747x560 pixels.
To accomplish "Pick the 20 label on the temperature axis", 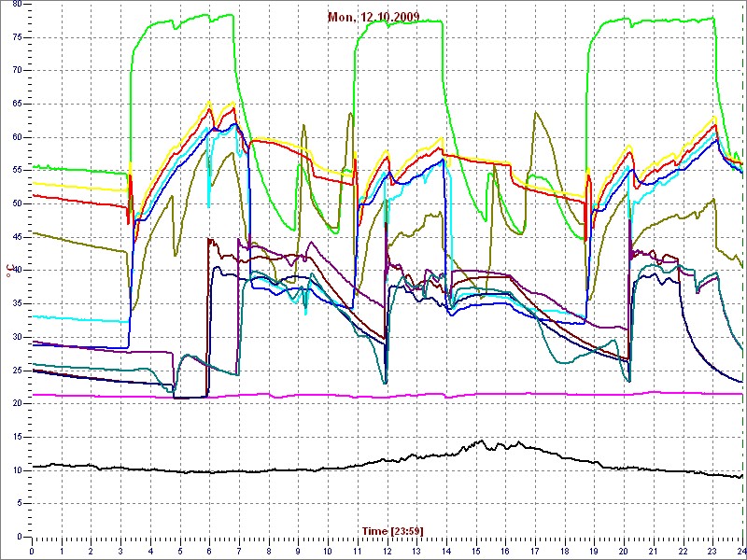I will coord(17,403).
